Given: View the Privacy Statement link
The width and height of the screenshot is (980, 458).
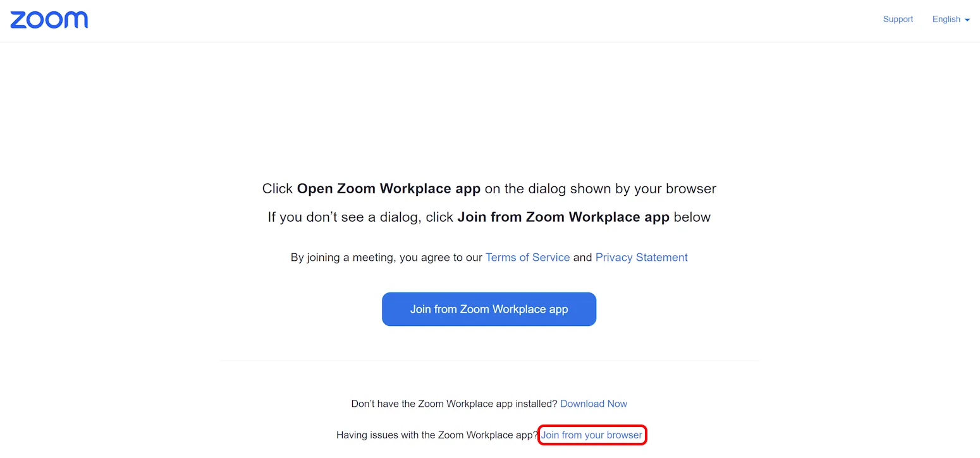Looking at the screenshot, I should [x=641, y=258].
